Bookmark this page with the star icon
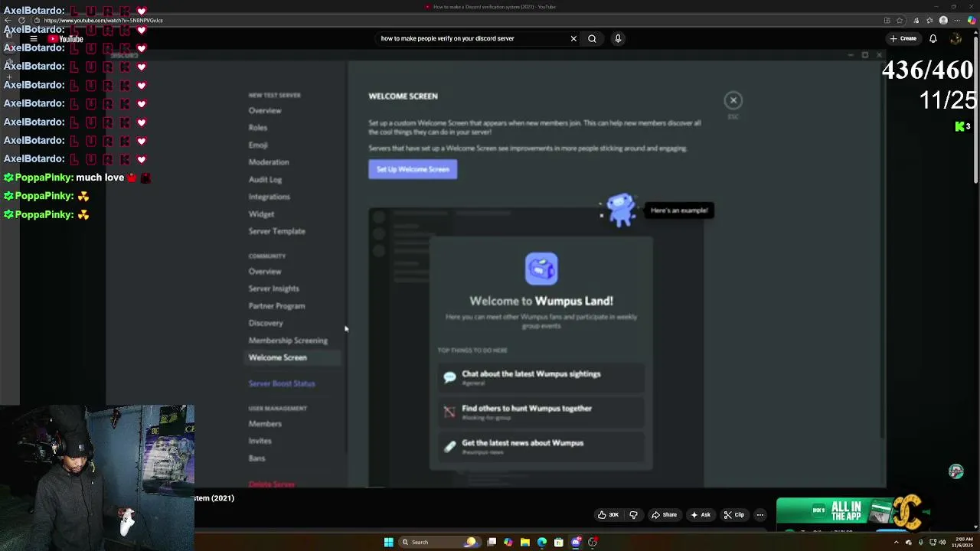Screen dimensions: 980x551 (x=900, y=21)
